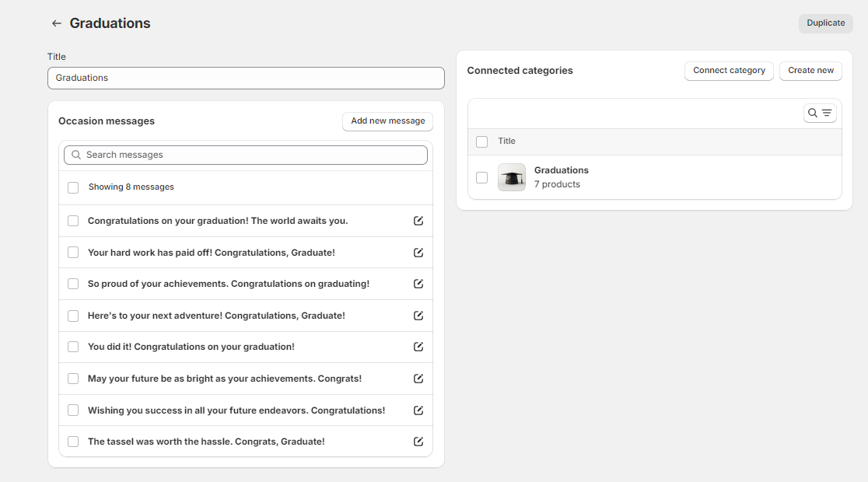The image size is (868, 482).
Task: Tick the Graduations category checkbox
Action: [x=481, y=177]
